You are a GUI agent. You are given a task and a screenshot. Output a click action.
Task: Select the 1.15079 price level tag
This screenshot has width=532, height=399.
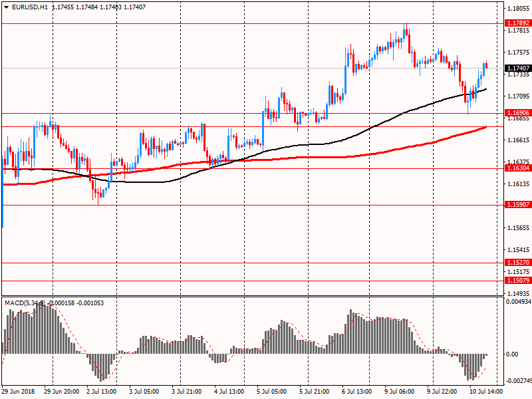tap(517, 281)
